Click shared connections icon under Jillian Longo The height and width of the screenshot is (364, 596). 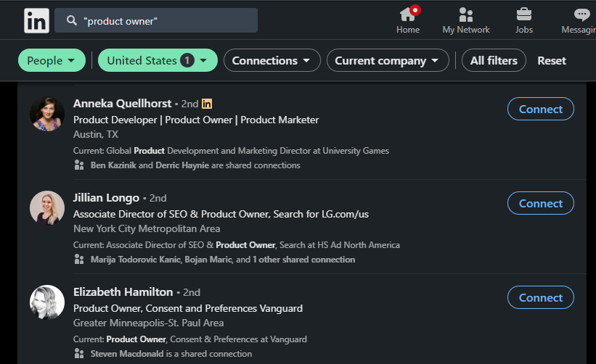[x=79, y=260]
